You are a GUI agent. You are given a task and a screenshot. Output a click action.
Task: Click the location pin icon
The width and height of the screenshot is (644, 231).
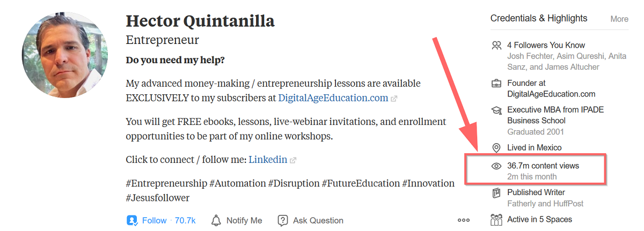(x=496, y=148)
